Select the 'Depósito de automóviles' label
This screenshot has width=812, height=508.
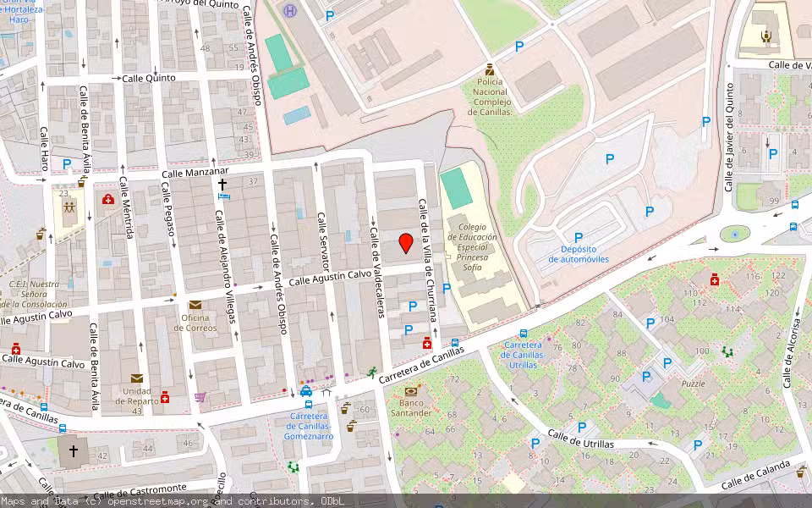(579, 255)
